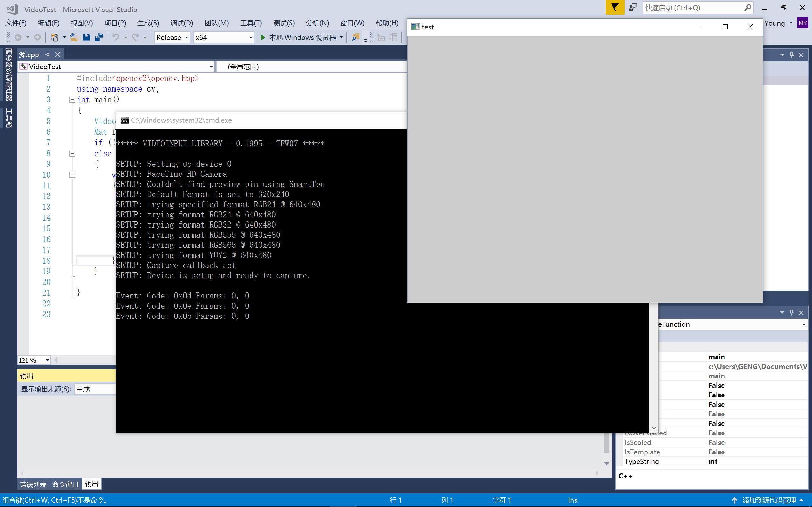This screenshot has height=507, width=812.
Task: Click the Quick Launch search box
Action: tap(694, 8)
